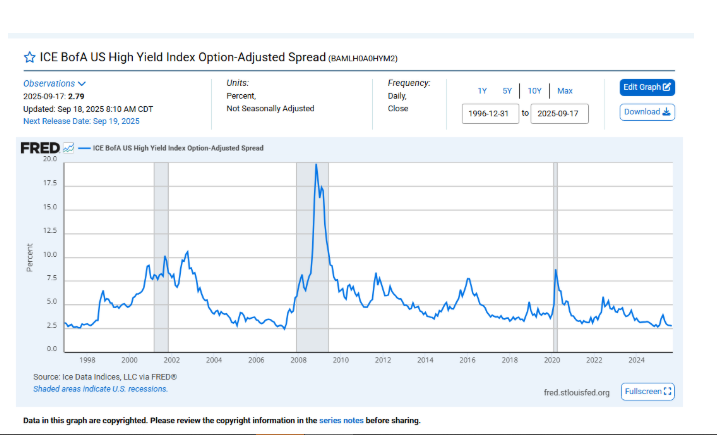Open Next Release Date Sep 19, 2025 link
This screenshot has width=717, height=435.
81,121
